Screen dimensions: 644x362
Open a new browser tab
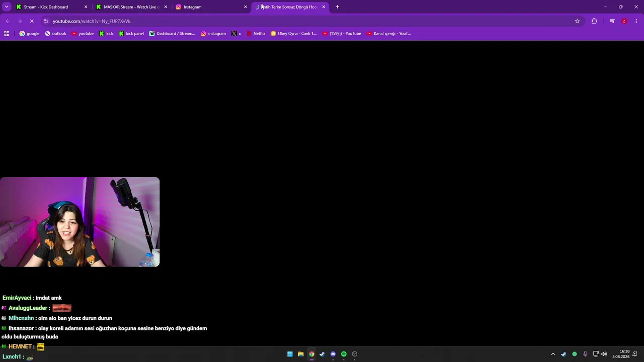(x=337, y=7)
